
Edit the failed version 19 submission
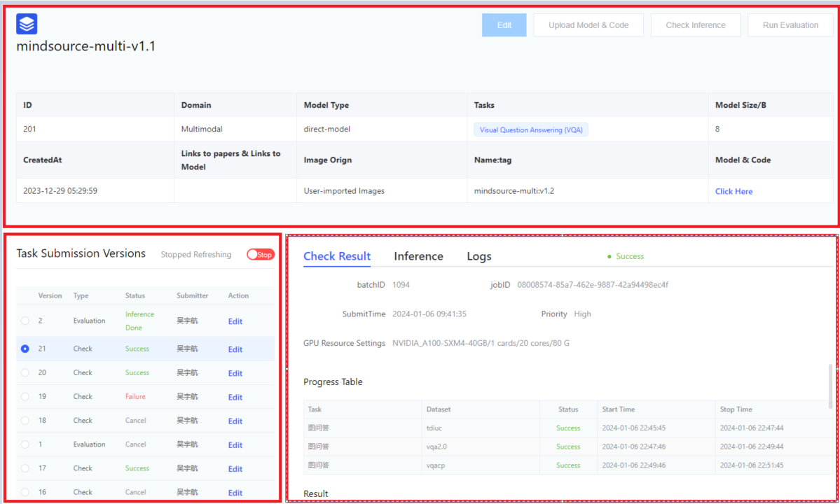coord(235,397)
